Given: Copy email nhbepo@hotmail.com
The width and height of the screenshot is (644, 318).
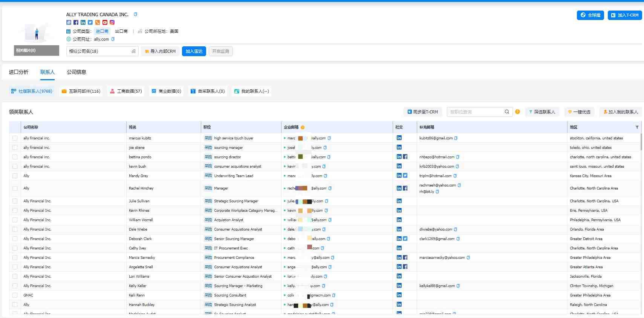Looking at the screenshot, I should click(457, 157).
